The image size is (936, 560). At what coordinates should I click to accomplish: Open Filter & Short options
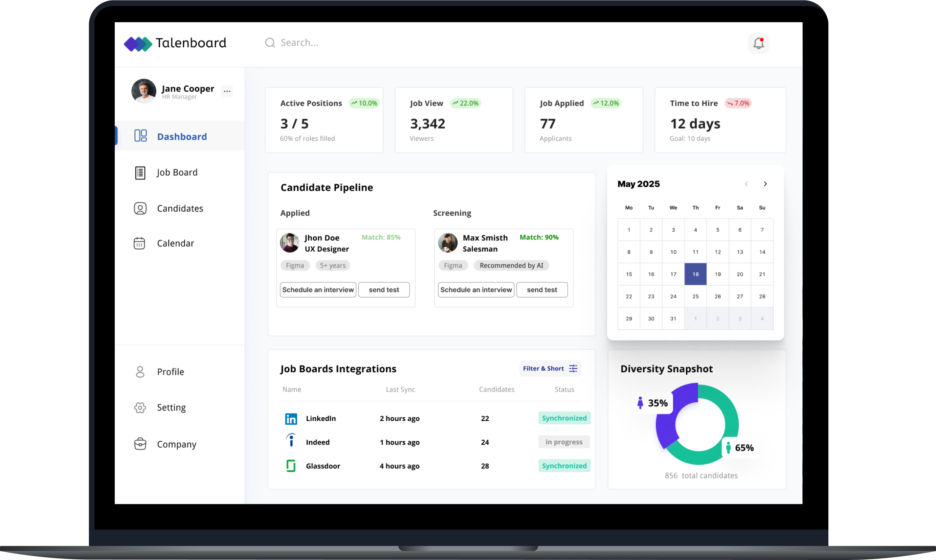point(550,368)
